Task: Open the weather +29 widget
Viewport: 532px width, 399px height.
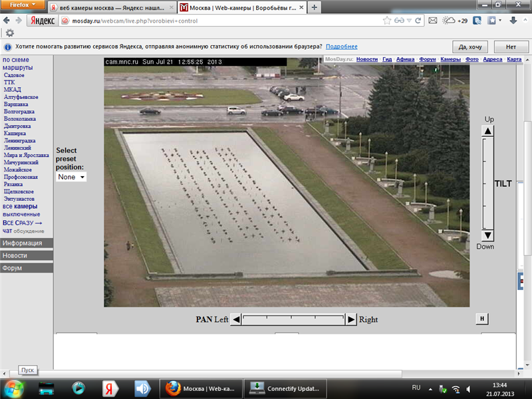Action: click(455, 21)
